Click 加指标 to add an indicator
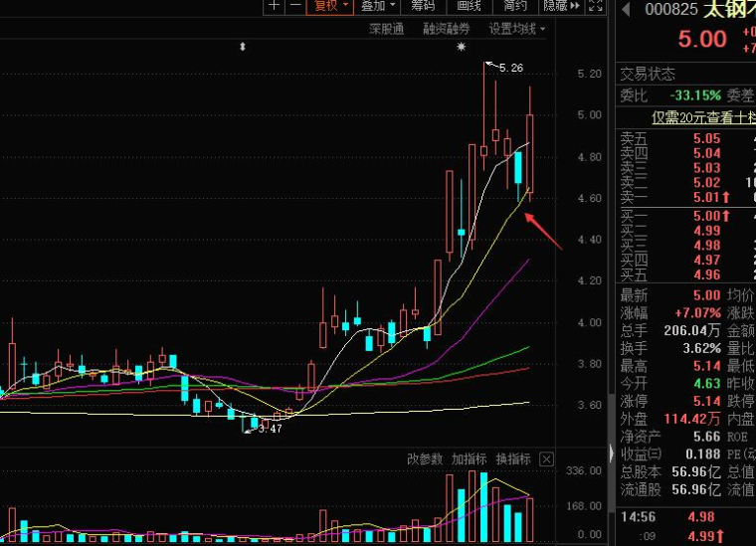 click(469, 458)
